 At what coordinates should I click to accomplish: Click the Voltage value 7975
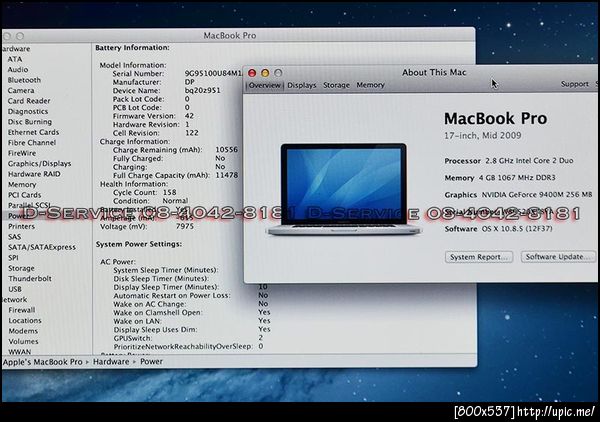pos(184,226)
